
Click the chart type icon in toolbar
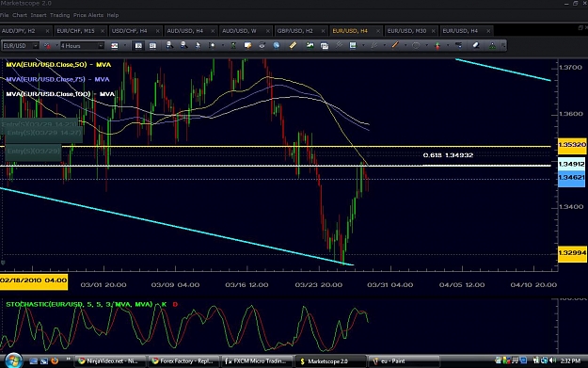115,46
